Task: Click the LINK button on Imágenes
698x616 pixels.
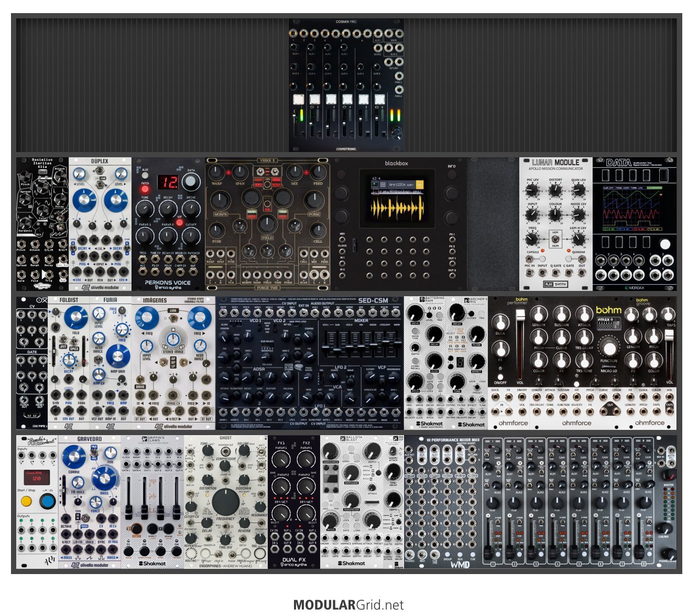Action: (173, 311)
